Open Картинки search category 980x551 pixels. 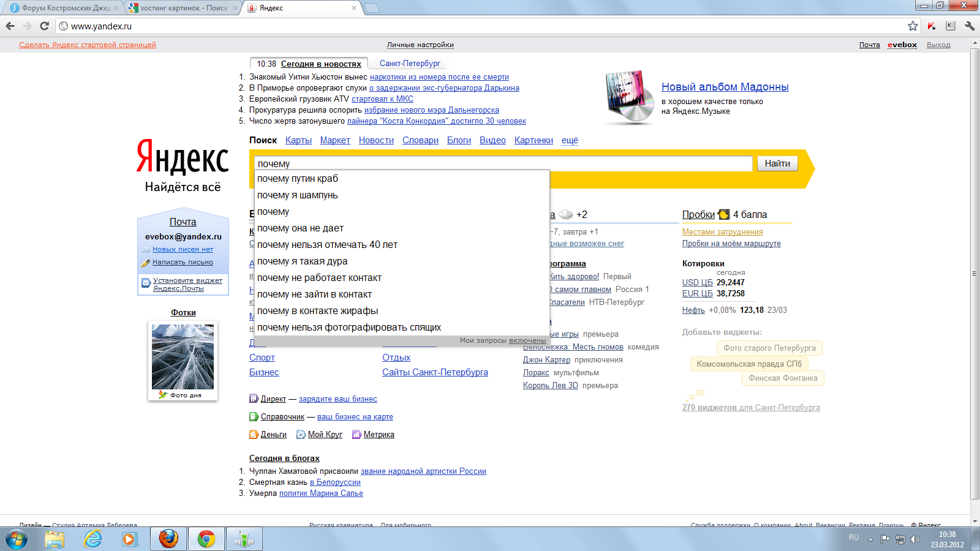(533, 140)
